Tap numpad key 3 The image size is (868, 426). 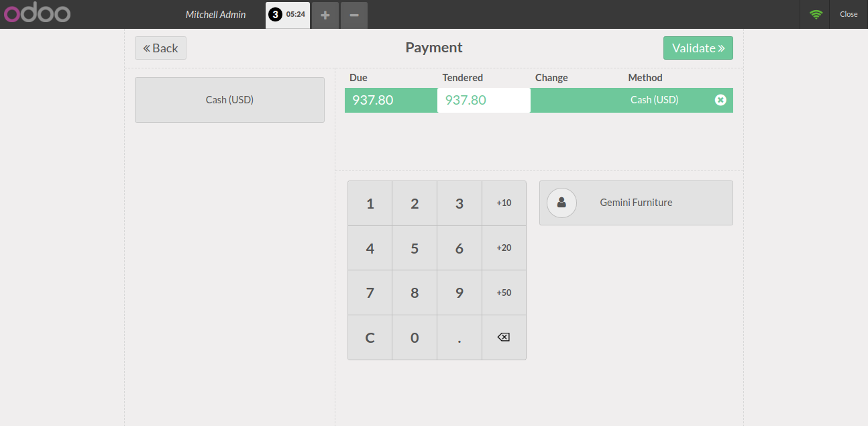(x=459, y=203)
